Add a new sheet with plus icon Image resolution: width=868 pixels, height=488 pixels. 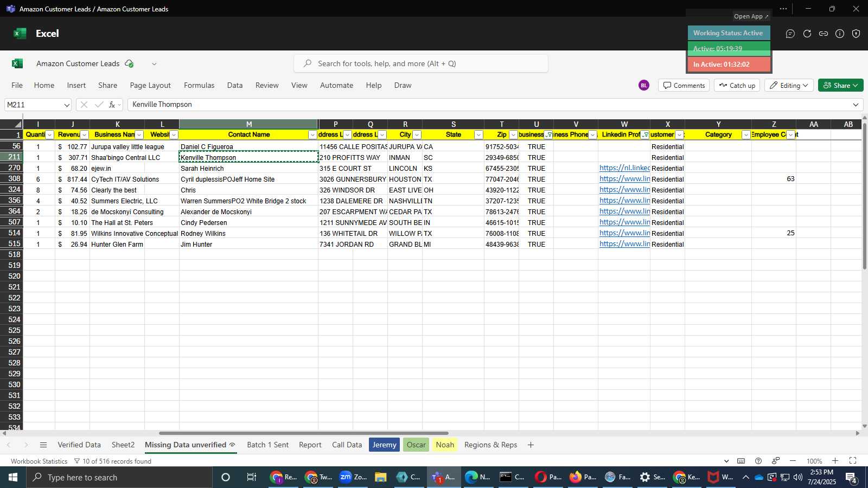click(x=531, y=445)
